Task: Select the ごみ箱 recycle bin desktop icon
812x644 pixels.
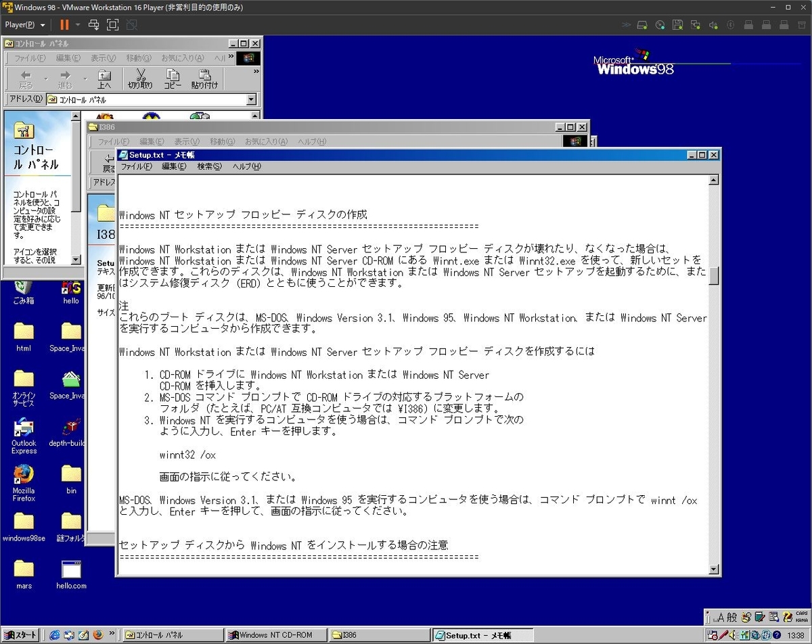Action: coord(23,292)
